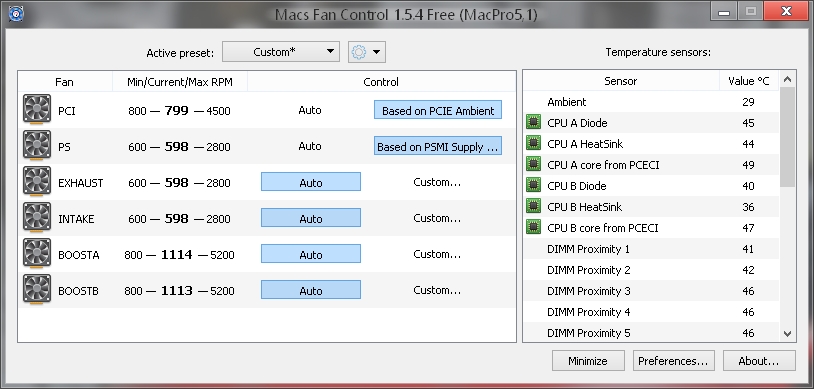The image size is (814, 389).
Task: Select the DIMM Proximity 3 row
Action: 651,291
